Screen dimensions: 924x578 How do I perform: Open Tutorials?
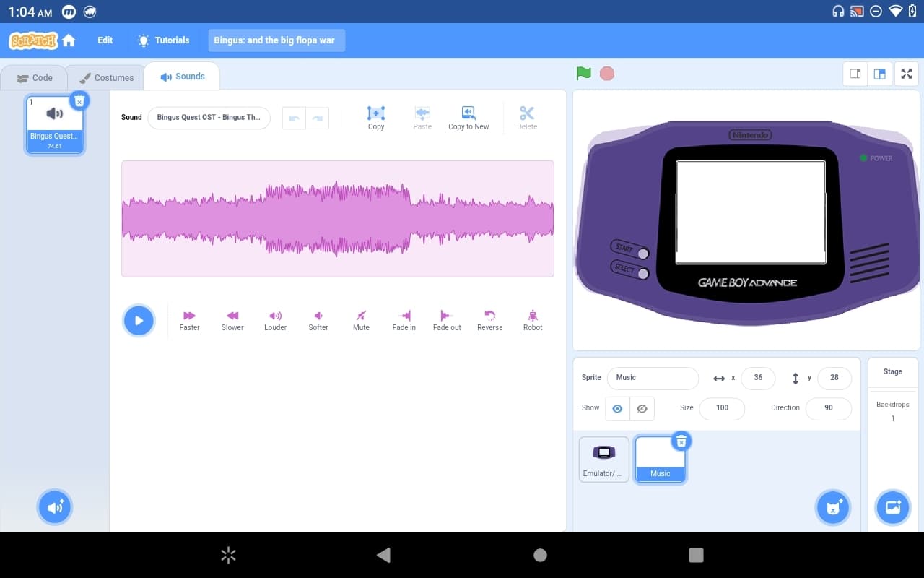[164, 40]
